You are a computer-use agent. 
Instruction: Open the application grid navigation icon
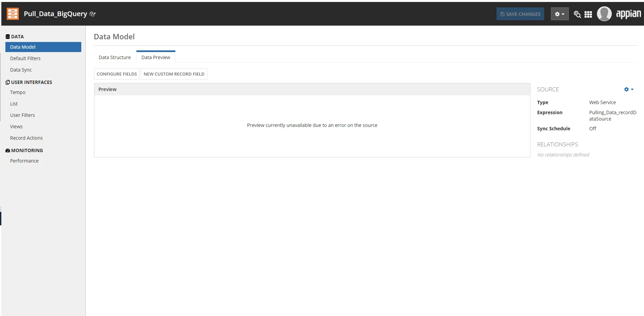(588, 14)
